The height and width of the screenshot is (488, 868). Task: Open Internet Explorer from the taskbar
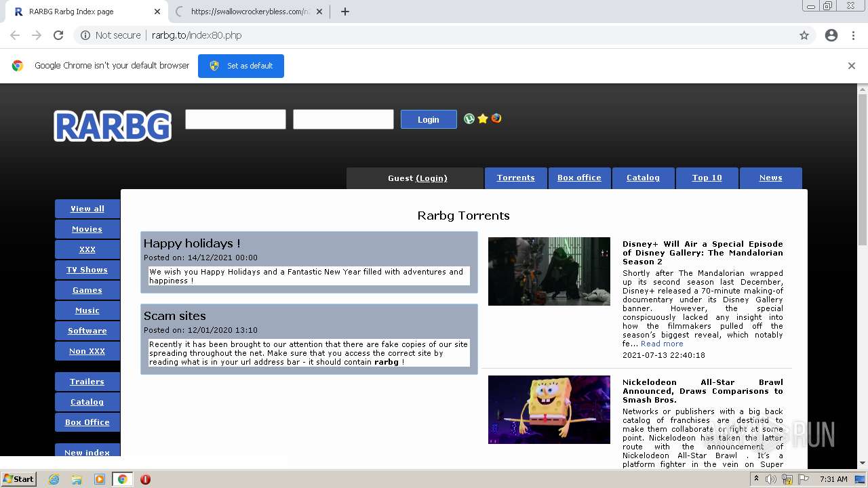tap(54, 479)
